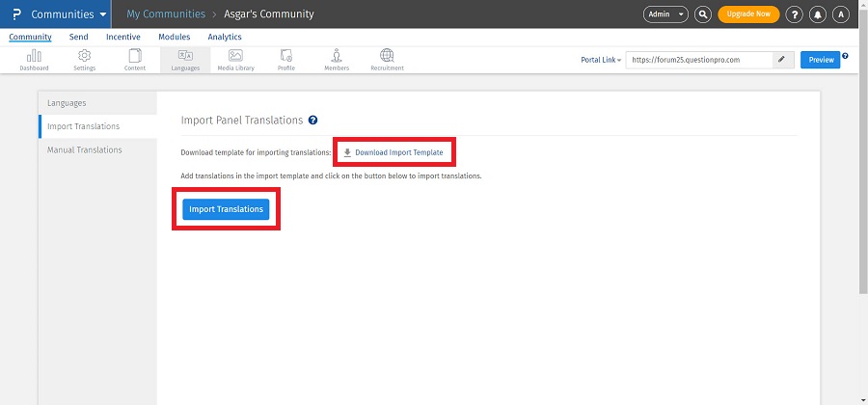Open the Content page icon
Screen dimensions: 868x405
pyautogui.click(x=135, y=60)
